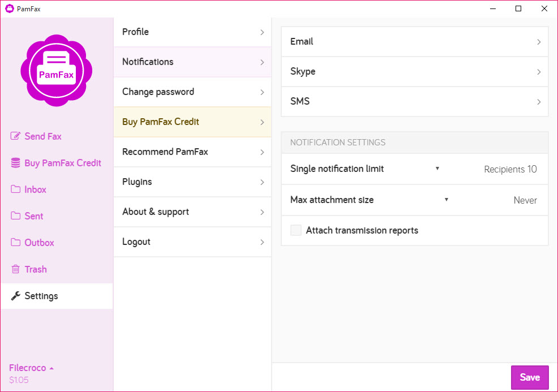Screen dimensions: 558x392
Task: Click the Trash bin icon
Action: [16, 269]
